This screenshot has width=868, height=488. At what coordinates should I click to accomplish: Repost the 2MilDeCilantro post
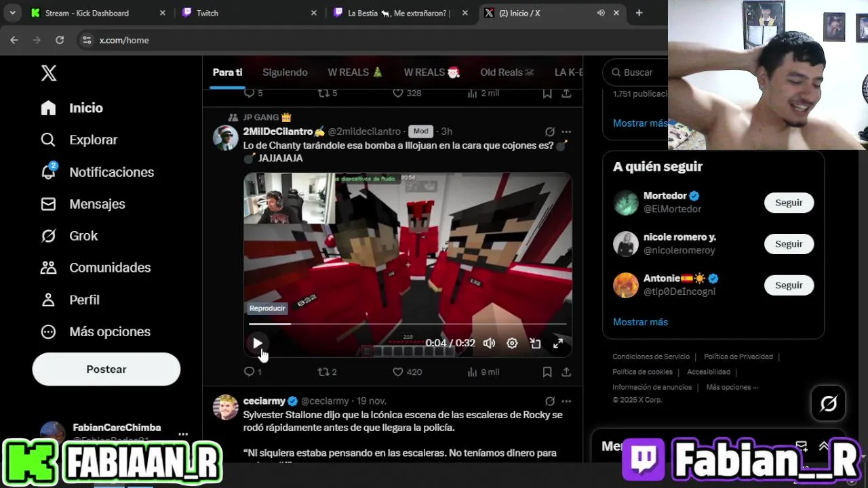327,371
